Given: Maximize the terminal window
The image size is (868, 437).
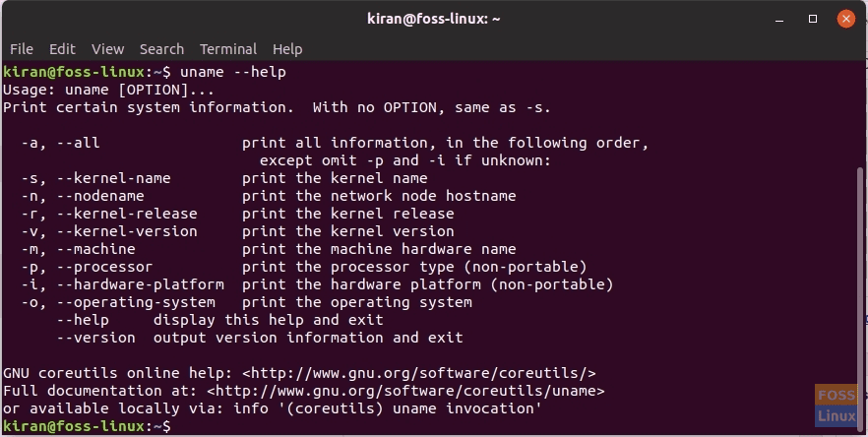Looking at the screenshot, I should tap(814, 18).
